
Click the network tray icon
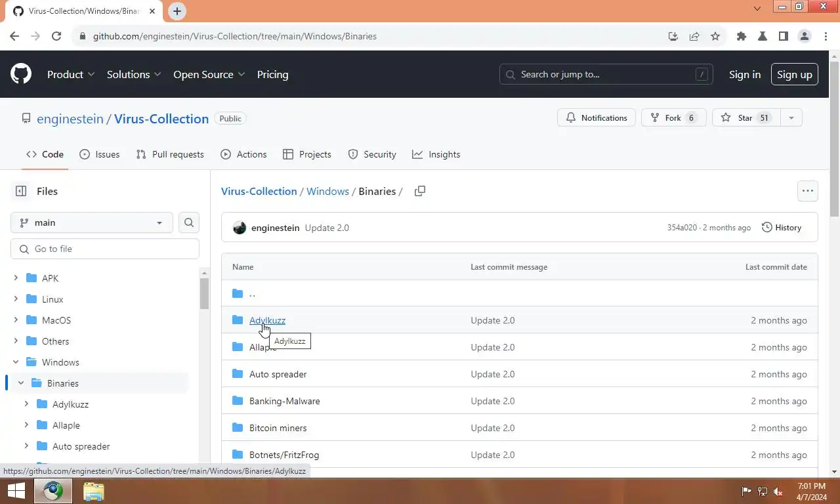tap(763, 491)
